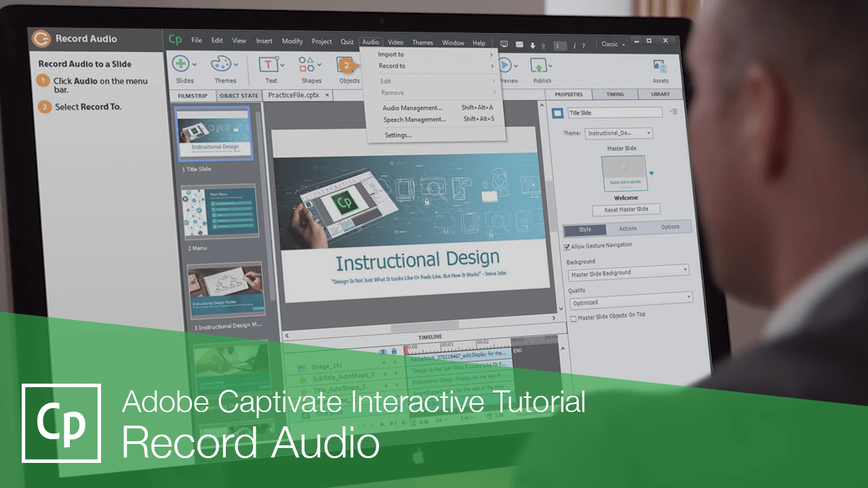Click the properties panel options menu icon
868x488 pixels.
point(673,111)
